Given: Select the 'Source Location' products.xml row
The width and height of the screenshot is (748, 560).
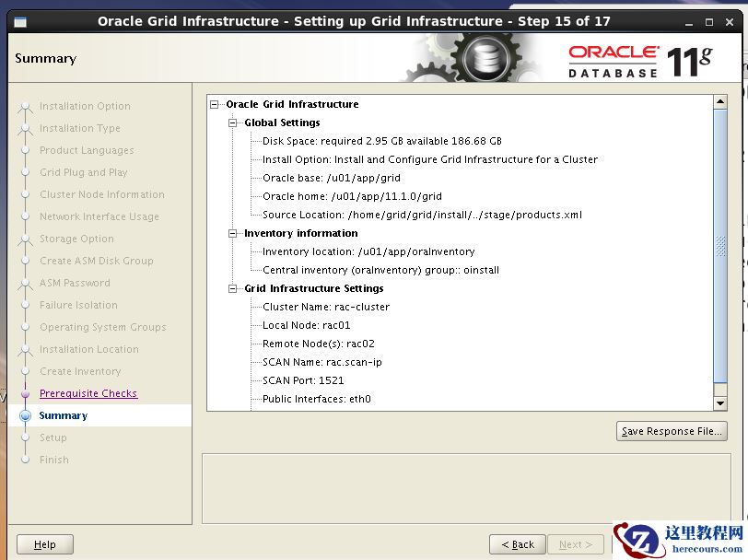Looking at the screenshot, I should click(x=422, y=215).
